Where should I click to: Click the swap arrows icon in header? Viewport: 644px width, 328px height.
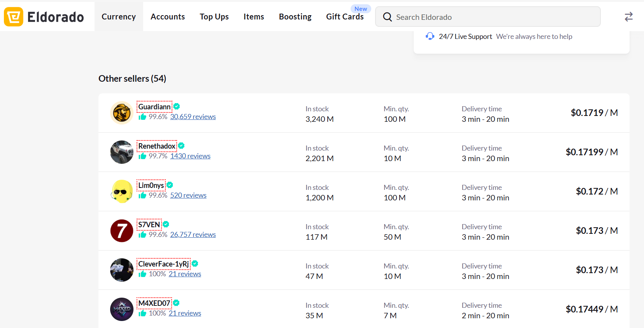(x=628, y=17)
